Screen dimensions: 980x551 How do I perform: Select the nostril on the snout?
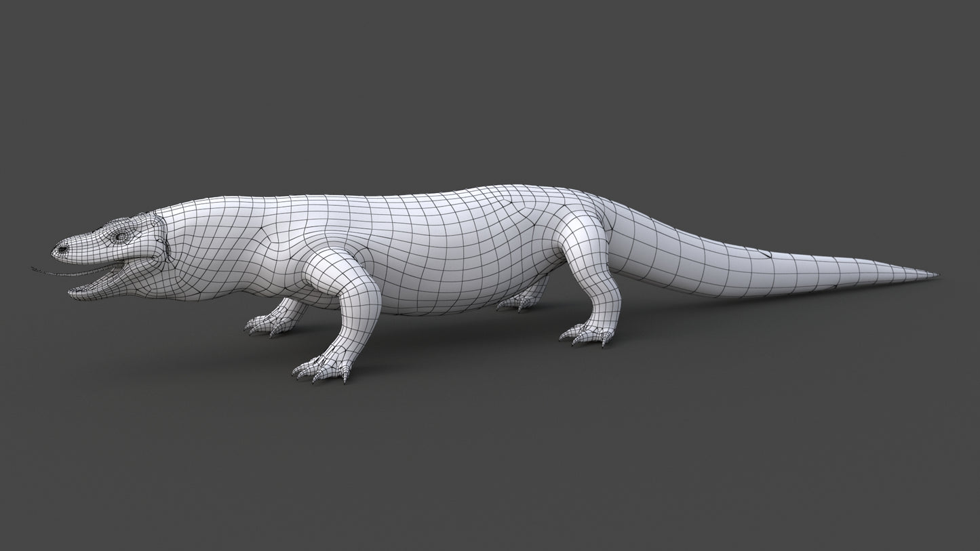[63, 249]
